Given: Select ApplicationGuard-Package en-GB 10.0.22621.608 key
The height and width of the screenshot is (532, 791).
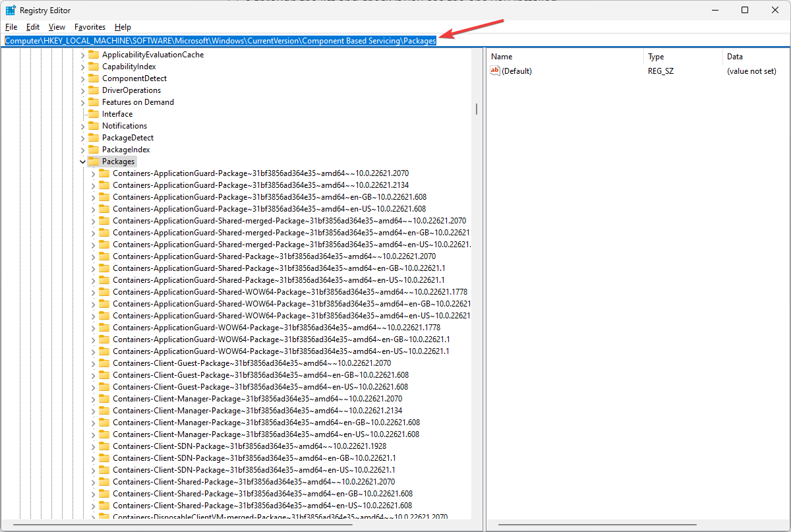Looking at the screenshot, I should pyautogui.click(x=270, y=197).
